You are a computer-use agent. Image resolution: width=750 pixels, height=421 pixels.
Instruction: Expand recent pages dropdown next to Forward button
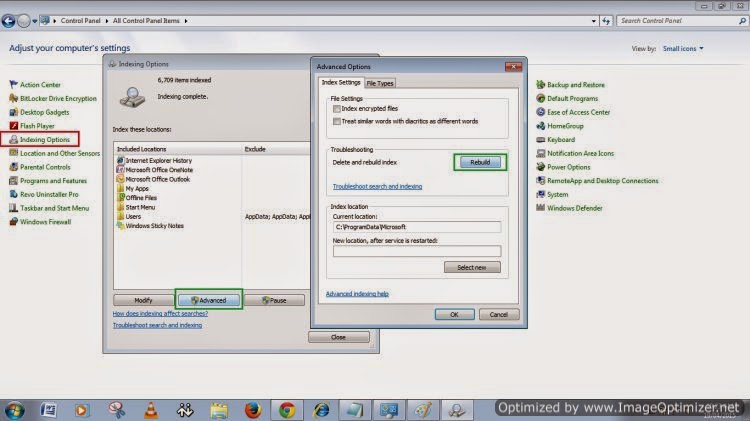[x=34, y=21]
